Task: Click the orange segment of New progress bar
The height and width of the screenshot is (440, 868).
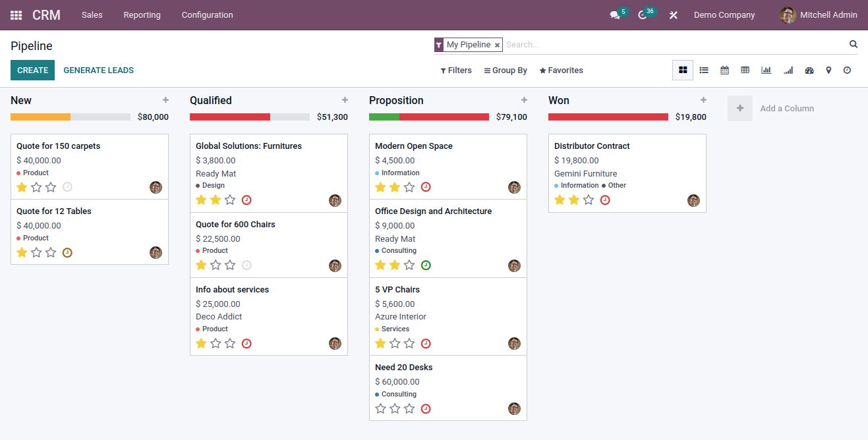Action: click(40, 117)
